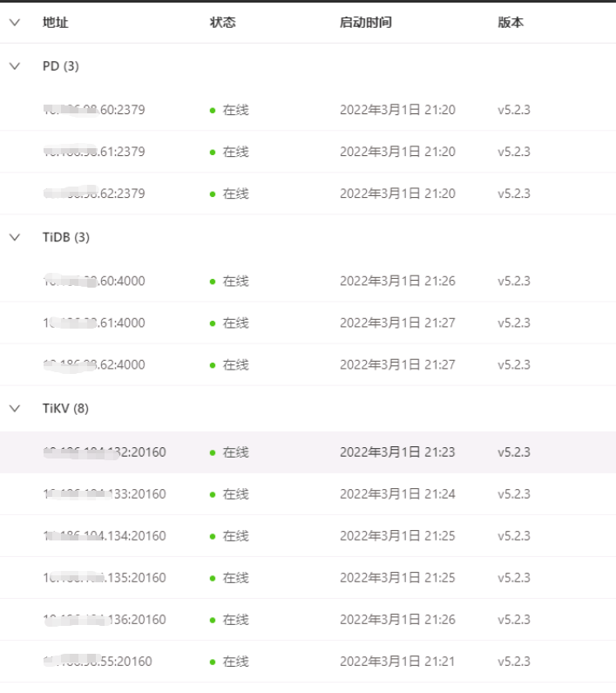The width and height of the screenshot is (616, 693).
Task: Collapse all groups using the header chevron
Action: click(x=14, y=23)
